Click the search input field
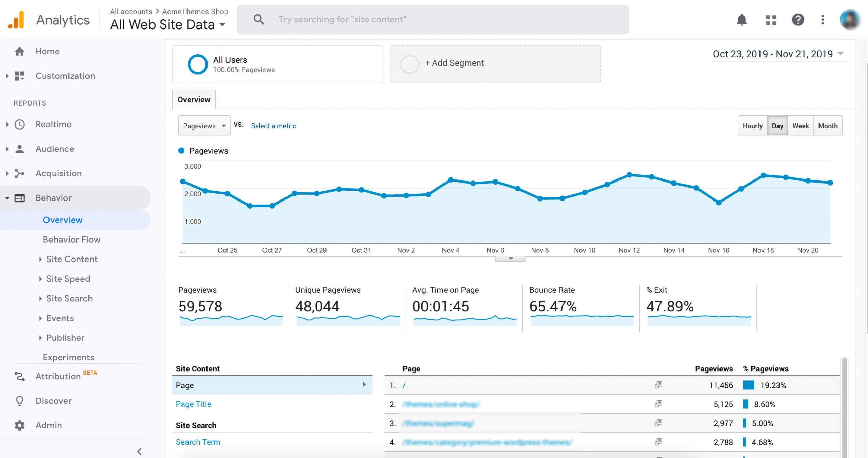The image size is (868, 458). (433, 20)
